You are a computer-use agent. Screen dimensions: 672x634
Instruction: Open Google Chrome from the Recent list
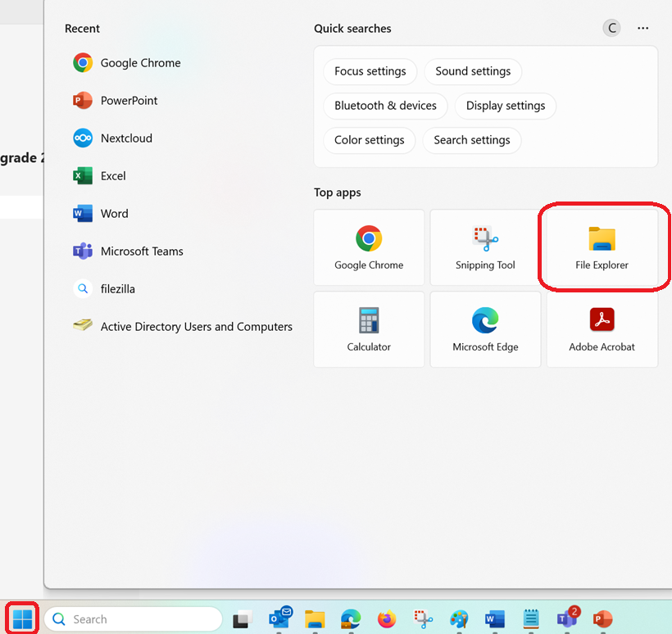127,63
